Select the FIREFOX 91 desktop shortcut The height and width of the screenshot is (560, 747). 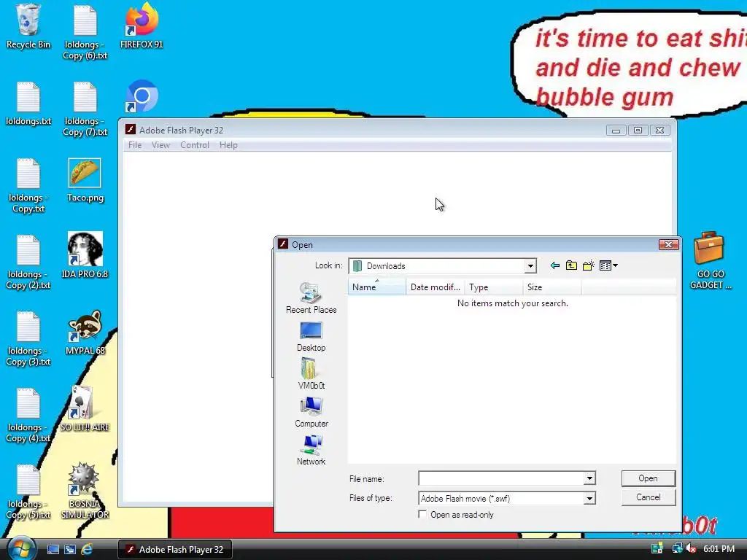point(142,27)
